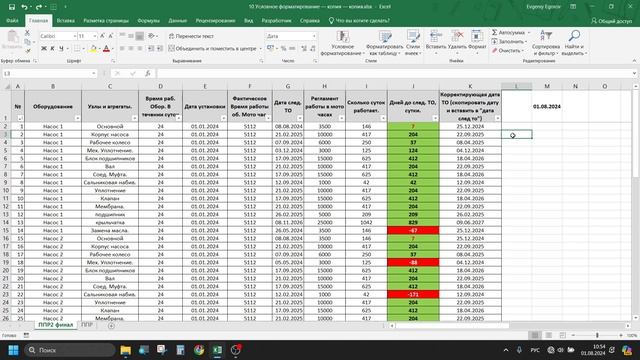This screenshot has width=640, height=360.
Task: Open the Calibri font name dropdown
Action: (75, 36)
